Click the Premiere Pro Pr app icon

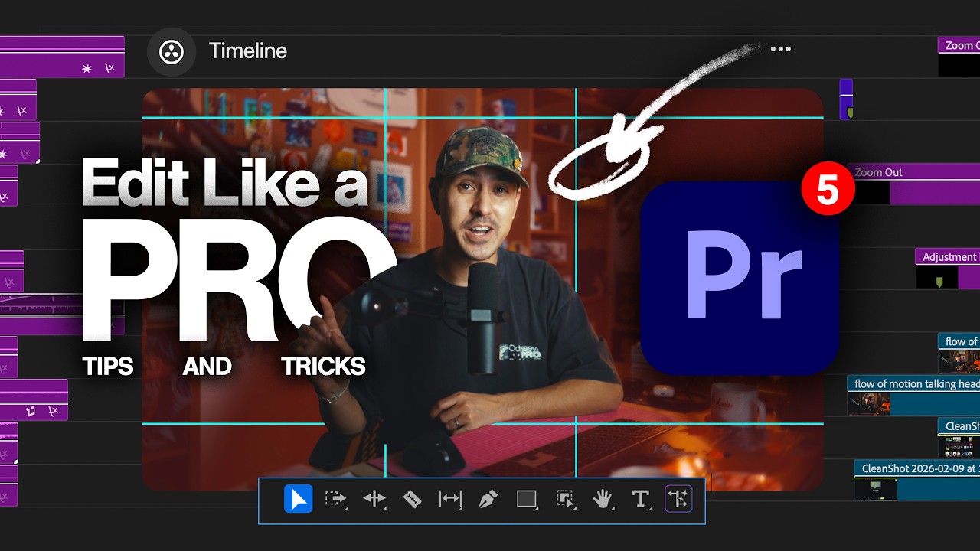pyautogui.click(x=740, y=278)
